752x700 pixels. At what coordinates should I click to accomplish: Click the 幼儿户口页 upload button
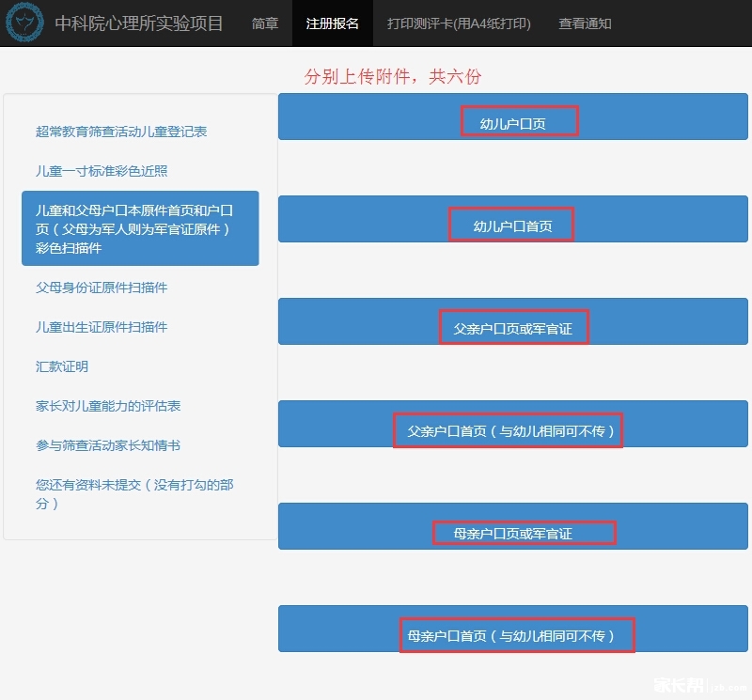[x=512, y=122]
